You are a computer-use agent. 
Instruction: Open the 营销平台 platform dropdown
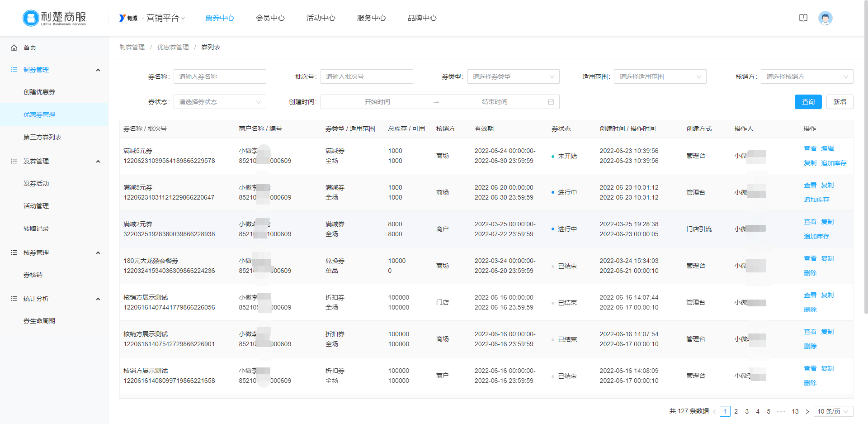tap(165, 18)
